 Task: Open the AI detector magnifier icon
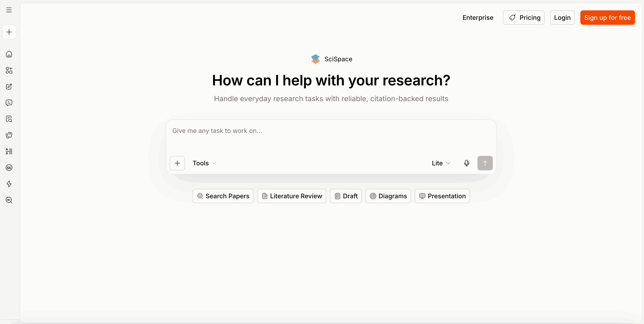point(9,200)
